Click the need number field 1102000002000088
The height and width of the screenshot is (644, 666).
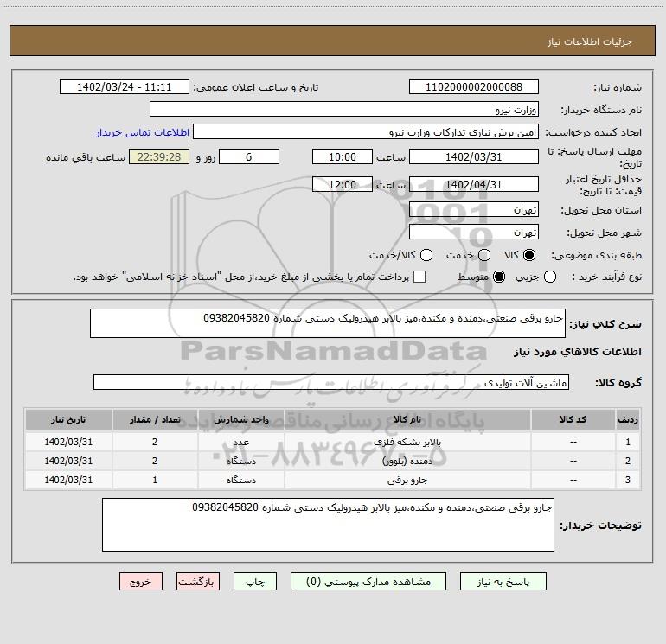click(474, 86)
